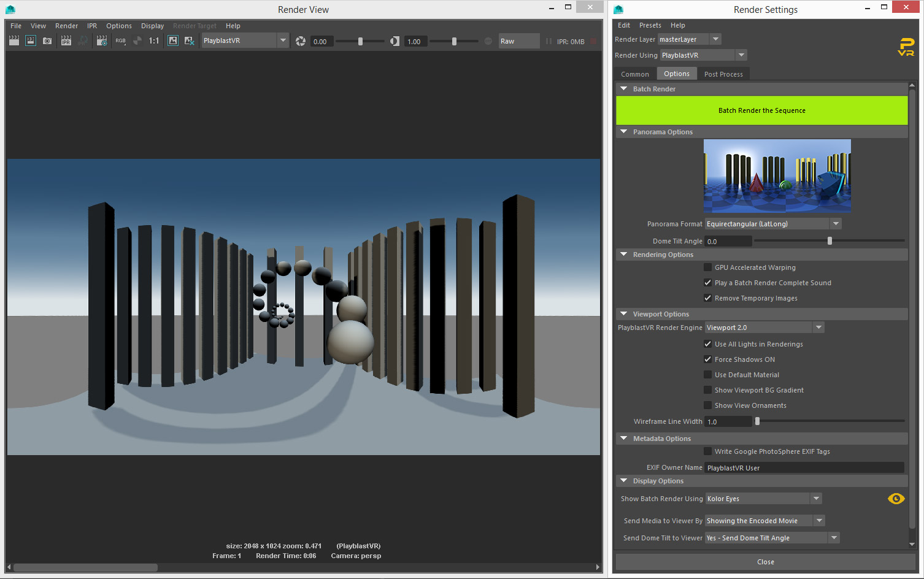The image size is (924, 579).
Task: Open the Send Media to Viewer By dropdown
Action: (765, 521)
